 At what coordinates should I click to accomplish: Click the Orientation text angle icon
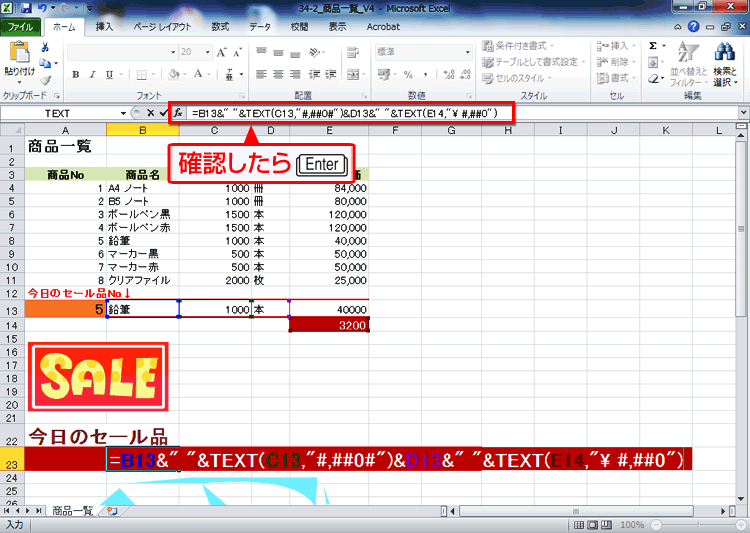point(315,52)
